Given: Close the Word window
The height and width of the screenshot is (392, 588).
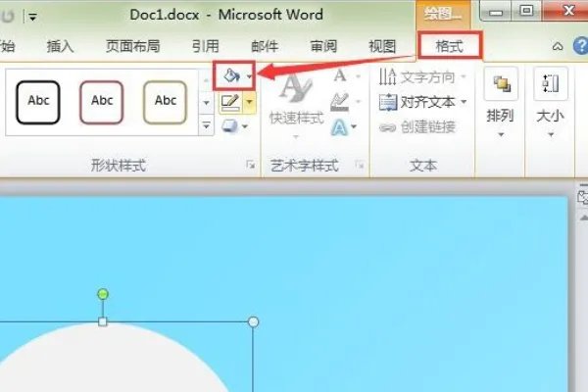Looking at the screenshot, I should coord(567,11).
